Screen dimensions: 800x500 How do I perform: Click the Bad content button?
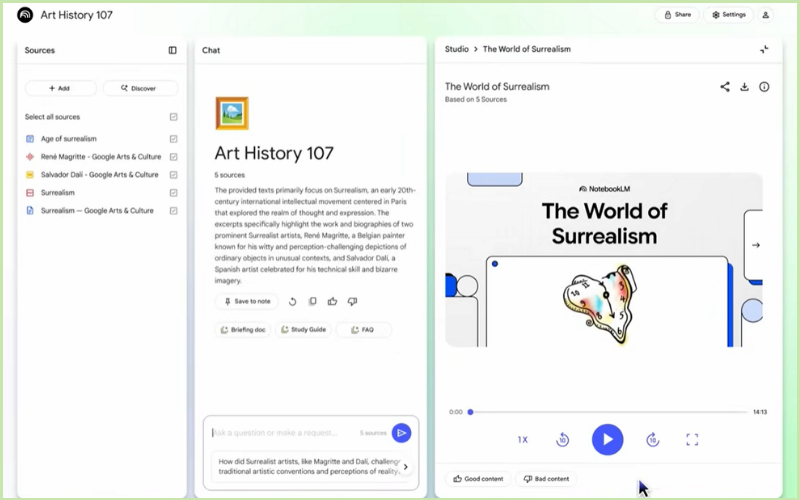[546, 479]
